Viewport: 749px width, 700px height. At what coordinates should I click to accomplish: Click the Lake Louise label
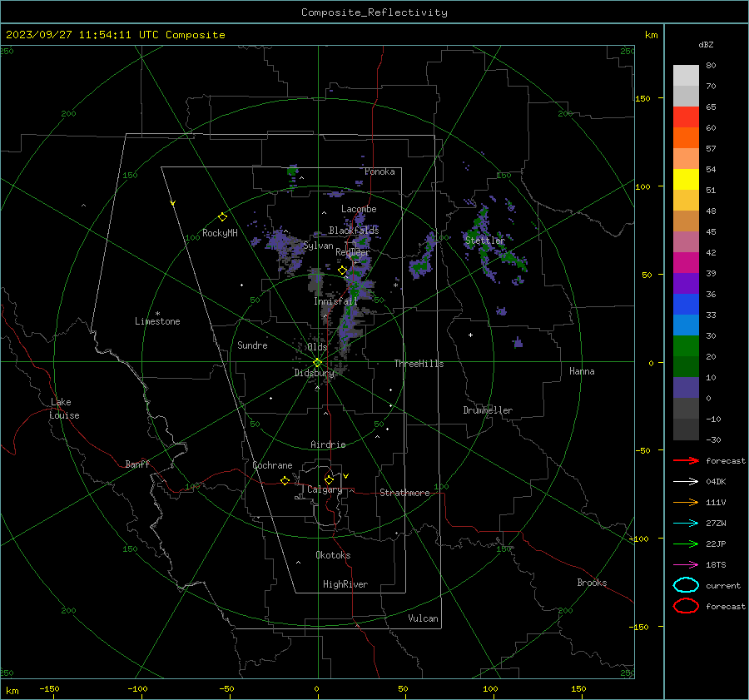[x=64, y=409]
